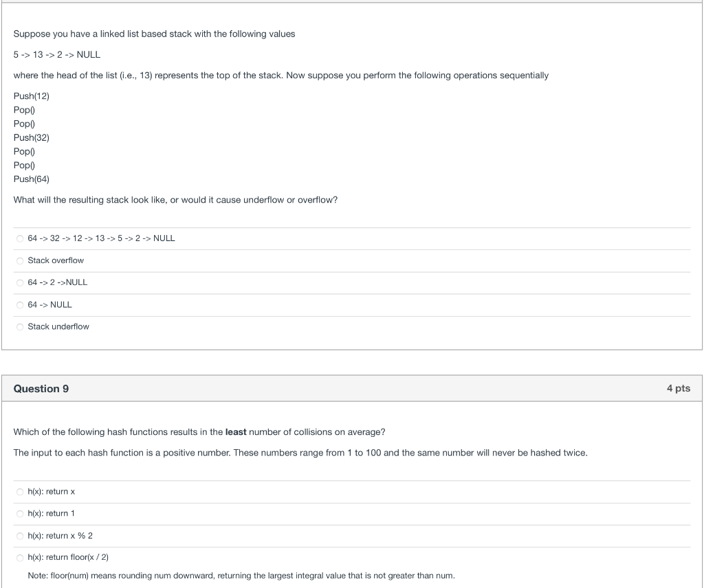704x588 pixels.
Task: Select answer "Stack overflow" for question 8
Action: 55,260
